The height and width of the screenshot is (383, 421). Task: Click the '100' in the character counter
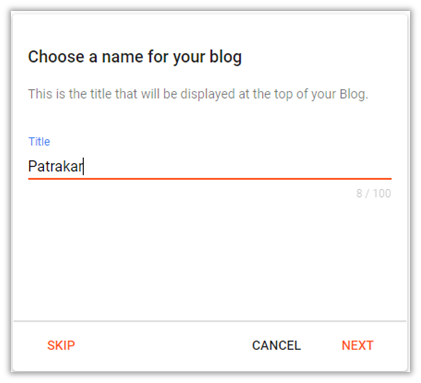coord(382,193)
